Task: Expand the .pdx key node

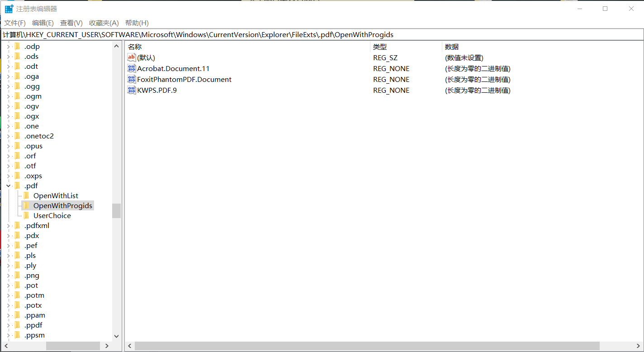Action: [x=8, y=235]
